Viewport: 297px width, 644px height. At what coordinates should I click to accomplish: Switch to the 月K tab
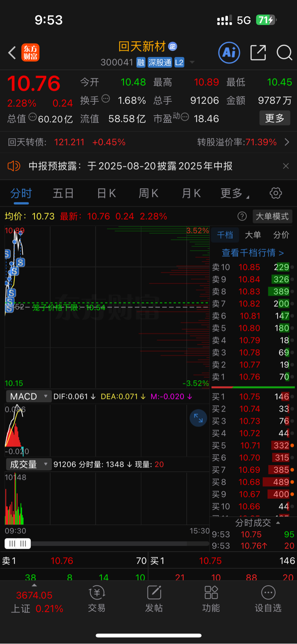191,193
